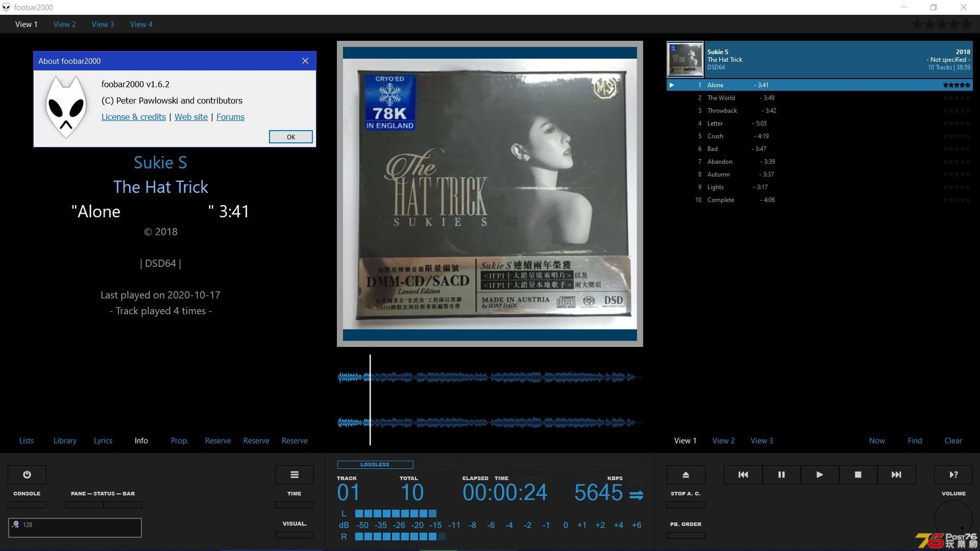Image resolution: width=980 pixels, height=551 pixels.
Task: Toggle the bar under TIME
Action: point(295,505)
